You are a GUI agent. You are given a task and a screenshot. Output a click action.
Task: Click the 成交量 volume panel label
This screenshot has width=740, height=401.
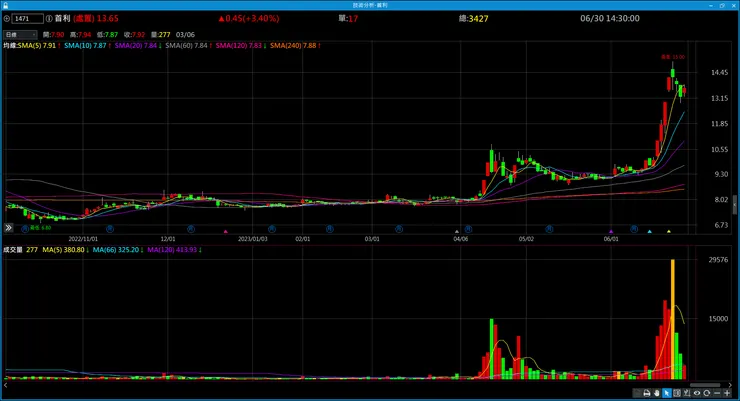click(13, 250)
